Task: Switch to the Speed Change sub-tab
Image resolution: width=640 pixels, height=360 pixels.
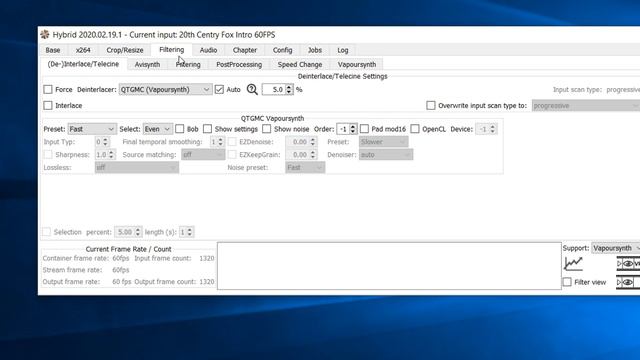Action: pyautogui.click(x=300, y=64)
